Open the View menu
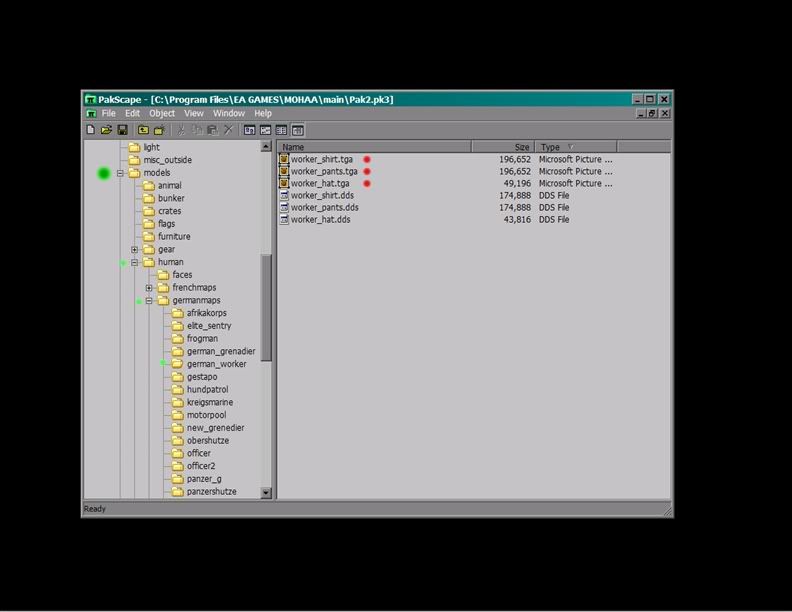792x612 pixels. pos(193,114)
